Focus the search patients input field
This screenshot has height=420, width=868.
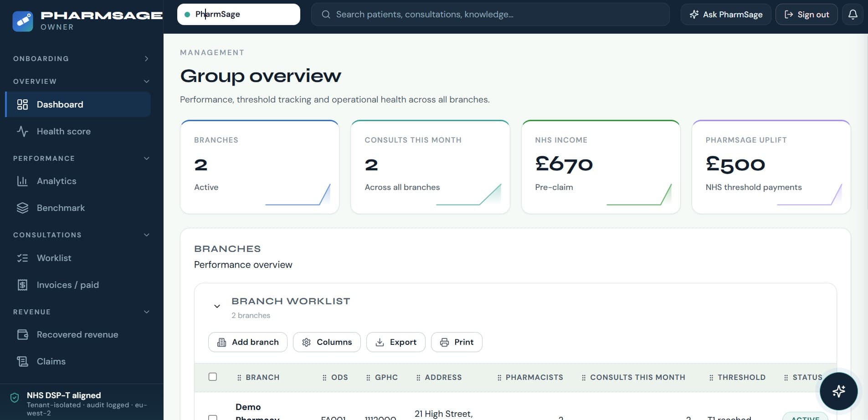[490, 15]
